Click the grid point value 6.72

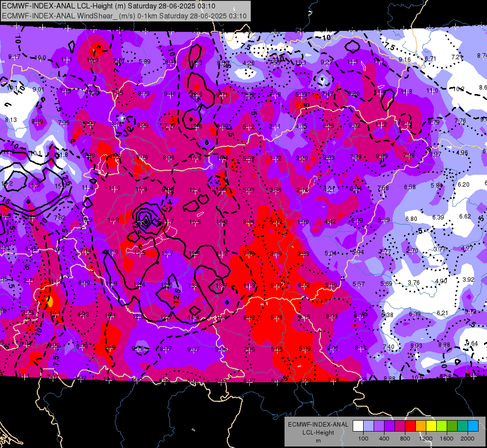(303, 285)
